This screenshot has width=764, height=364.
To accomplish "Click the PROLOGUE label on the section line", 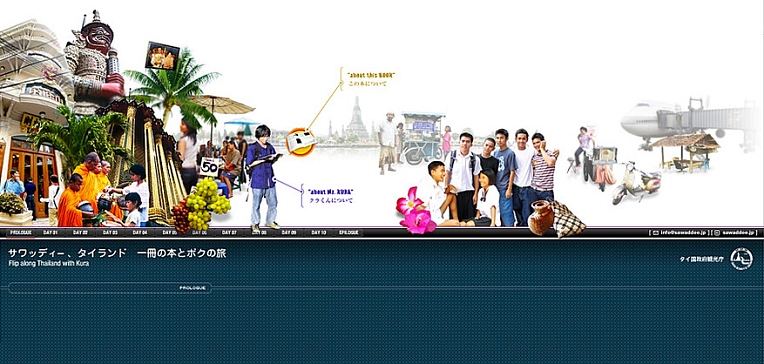I will [194, 288].
